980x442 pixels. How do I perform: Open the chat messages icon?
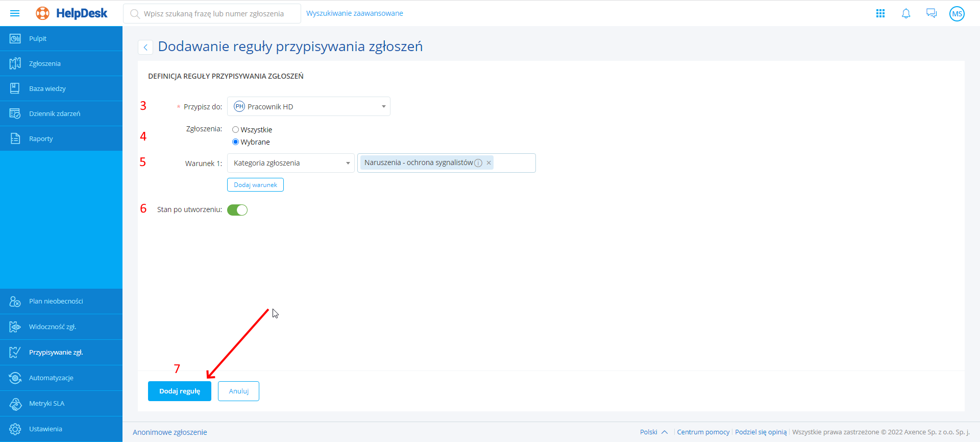(x=932, y=14)
